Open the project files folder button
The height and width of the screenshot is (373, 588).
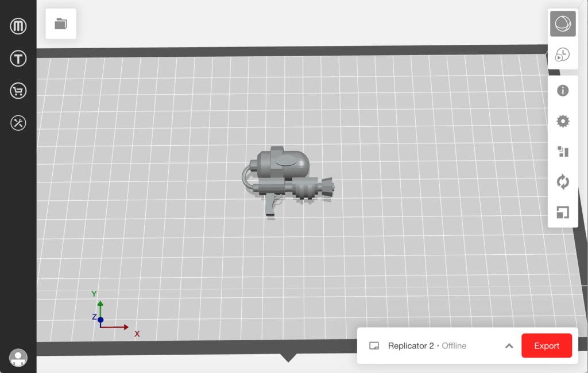pos(61,24)
